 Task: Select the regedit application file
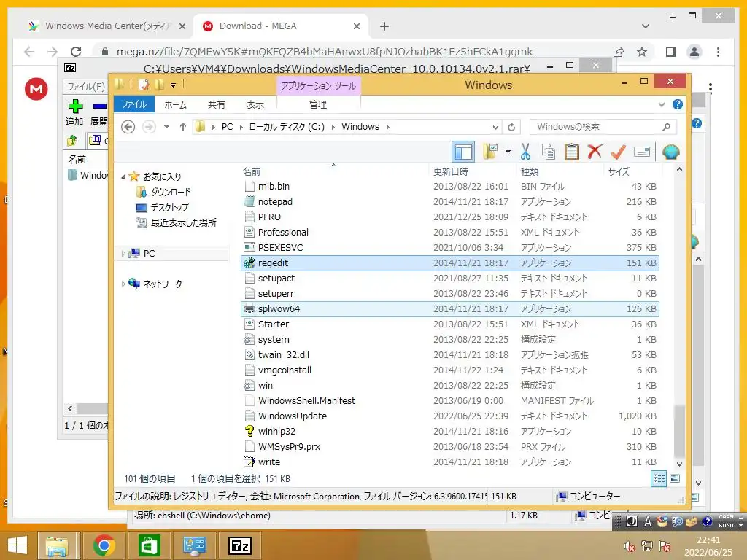click(449, 262)
